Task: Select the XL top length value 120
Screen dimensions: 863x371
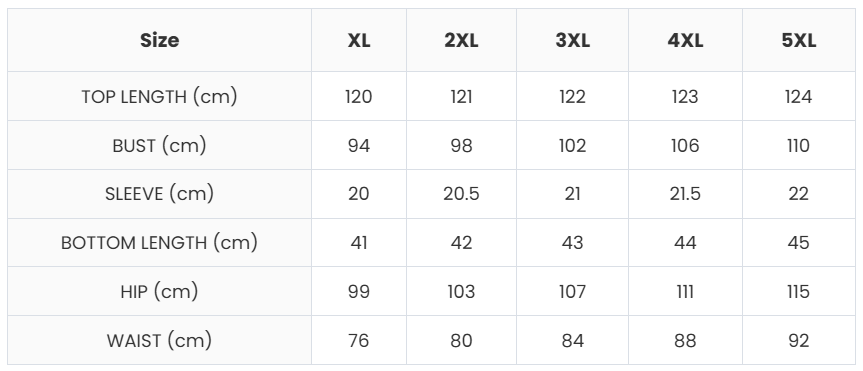Action: click(x=359, y=97)
